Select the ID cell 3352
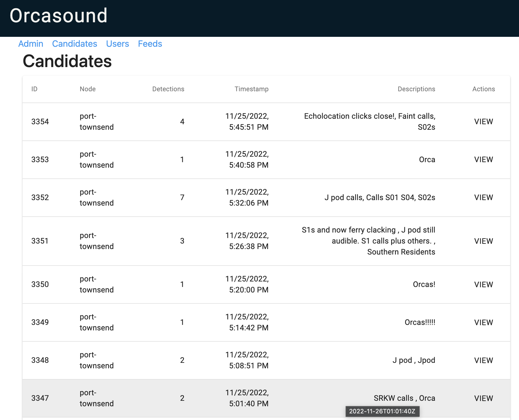 pyautogui.click(x=40, y=197)
